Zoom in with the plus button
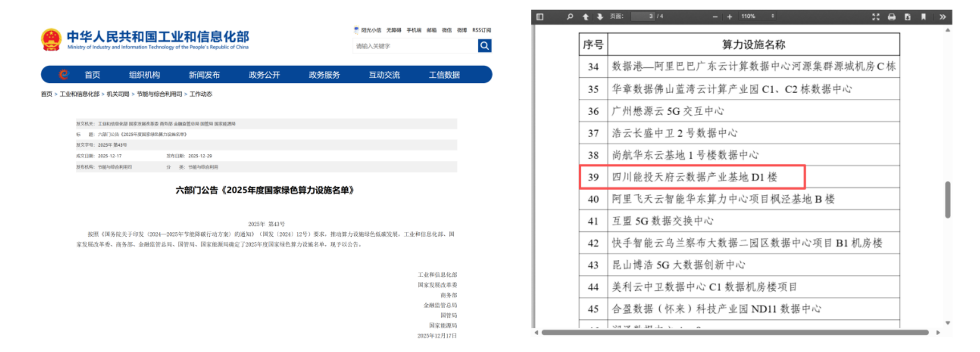Viewport: 980px width, 352px height. [729, 17]
